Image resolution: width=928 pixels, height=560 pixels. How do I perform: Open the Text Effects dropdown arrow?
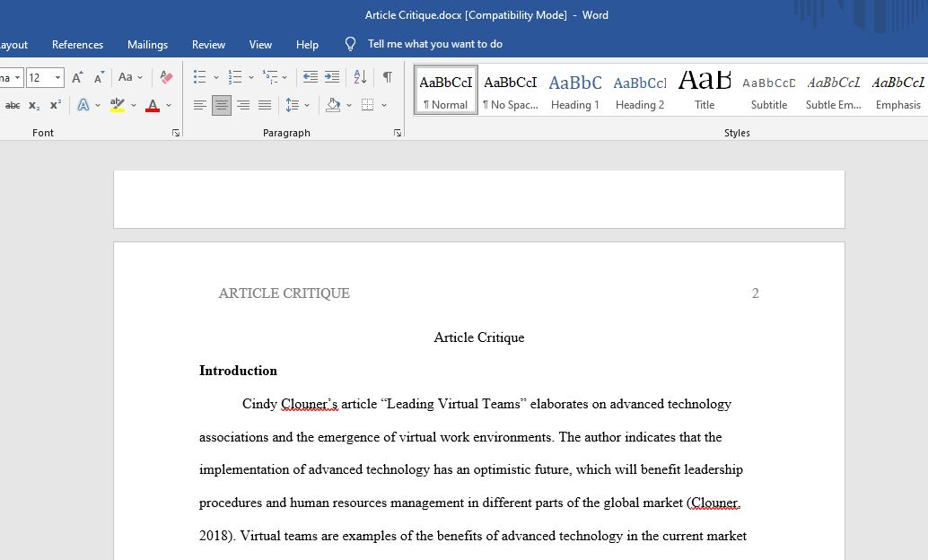coord(98,105)
